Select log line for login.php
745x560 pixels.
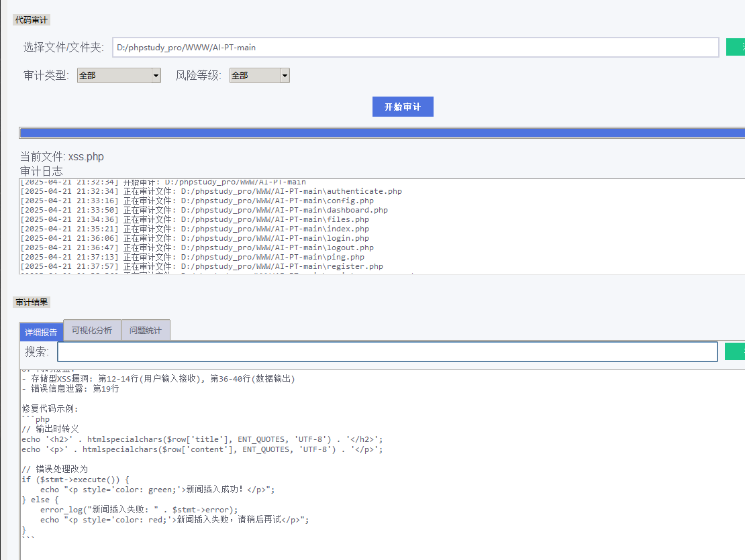tap(195, 238)
